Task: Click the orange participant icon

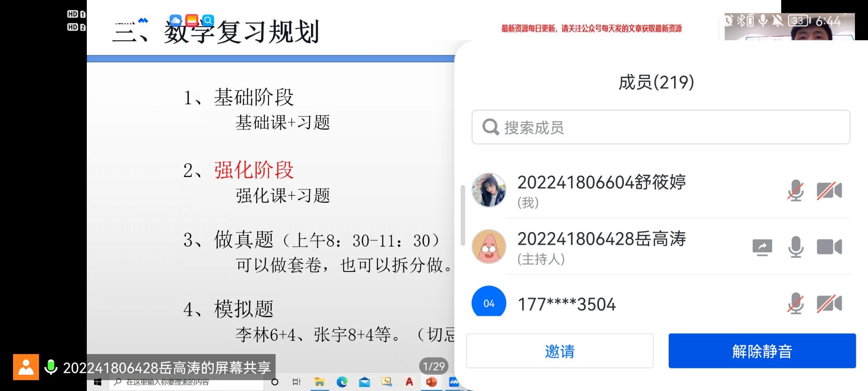Action: 26,367
